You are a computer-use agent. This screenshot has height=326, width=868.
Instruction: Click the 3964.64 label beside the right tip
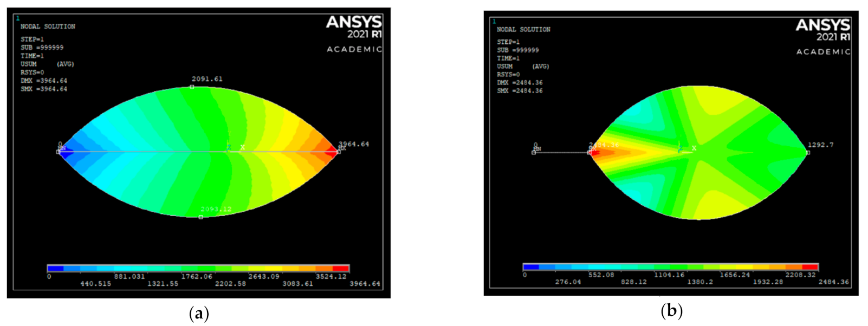pyautogui.click(x=354, y=144)
